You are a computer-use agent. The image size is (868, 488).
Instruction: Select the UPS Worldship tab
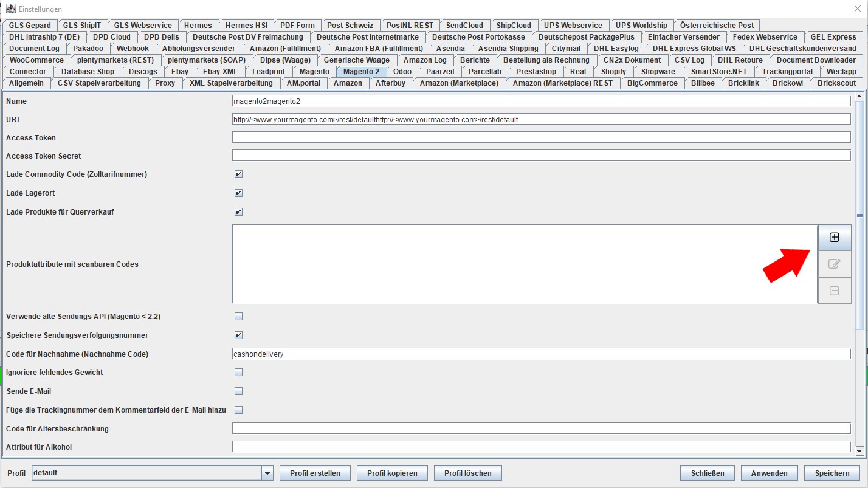point(641,26)
